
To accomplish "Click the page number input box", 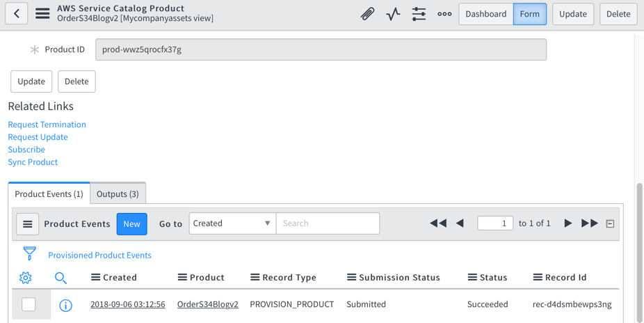I will 495,223.
